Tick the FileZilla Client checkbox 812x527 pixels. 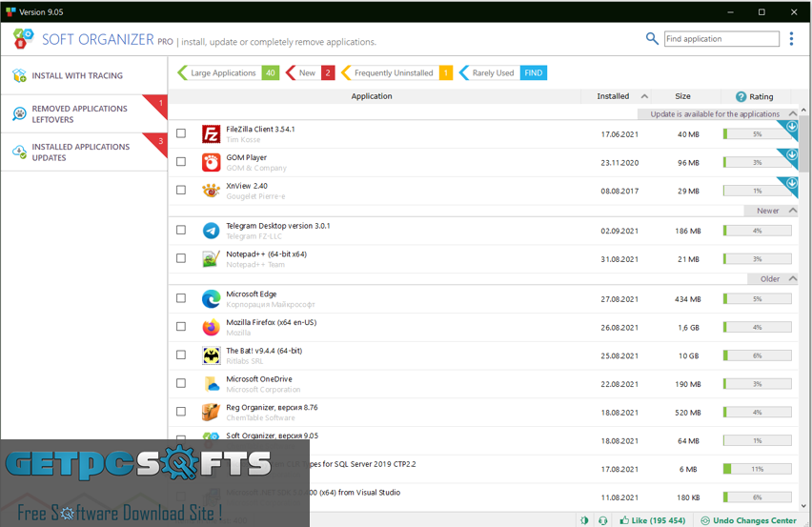(181, 133)
